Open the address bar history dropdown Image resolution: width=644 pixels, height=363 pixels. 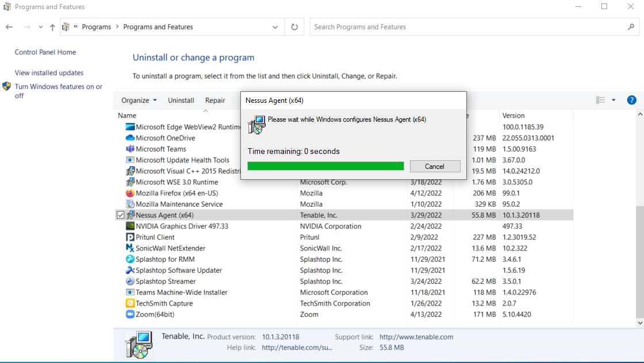(x=275, y=26)
